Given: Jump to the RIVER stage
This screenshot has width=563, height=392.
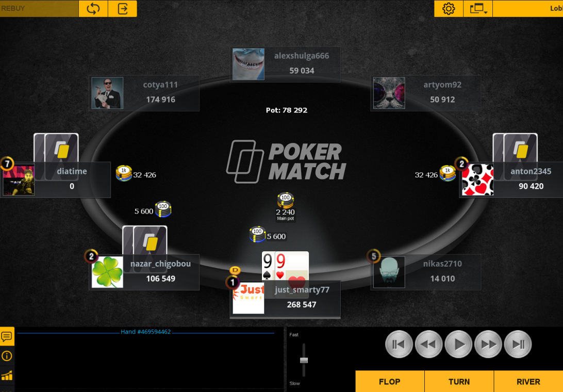Looking at the screenshot, I should [528, 382].
